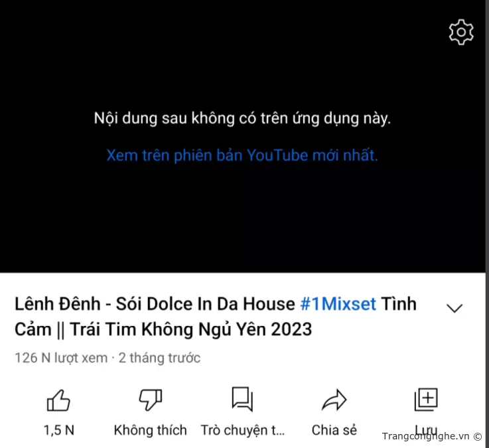This screenshot has height=448, width=489.
Task: Open 'Xem trên phiên bản YouTube mới nhất' link
Action: (242, 155)
